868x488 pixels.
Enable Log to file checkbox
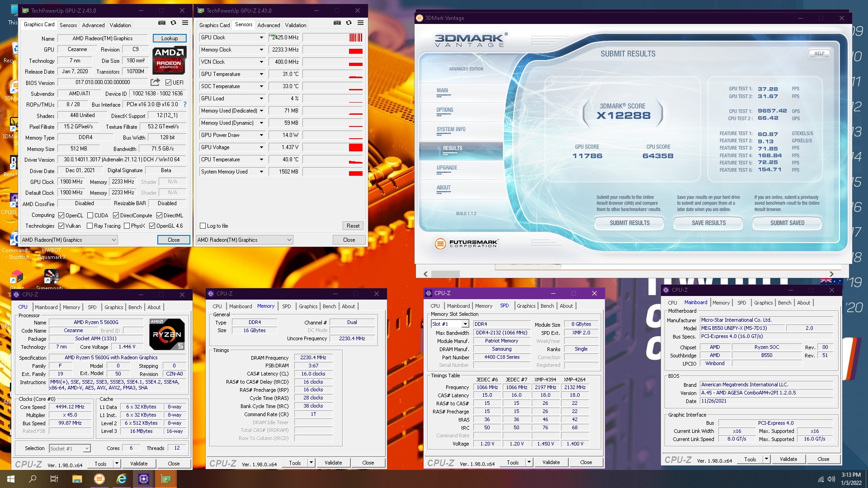[x=203, y=226]
